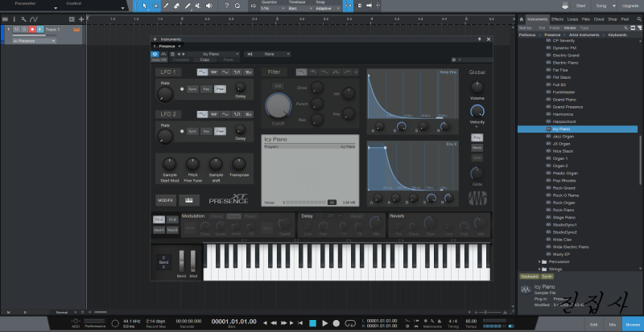Pin the Instruments window
This screenshot has height=332, width=644.
pos(479,39)
